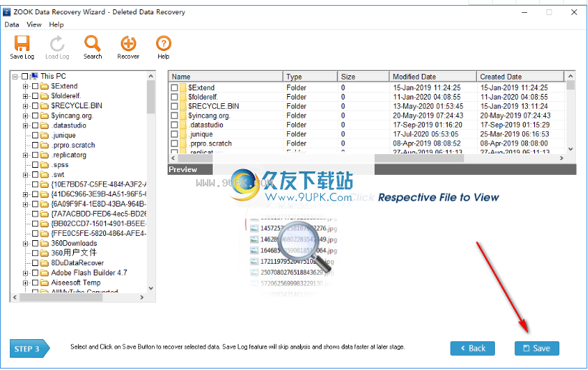Viewport: 588px width, 370px height.
Task: Check the 360Downloads tree checkbox
Action: 35,243
